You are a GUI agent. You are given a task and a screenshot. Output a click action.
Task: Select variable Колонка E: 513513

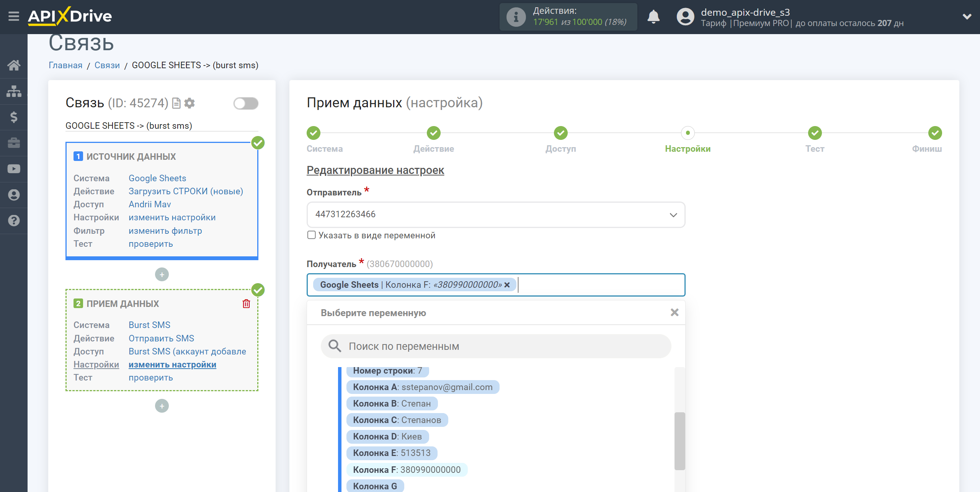point(392,453)
